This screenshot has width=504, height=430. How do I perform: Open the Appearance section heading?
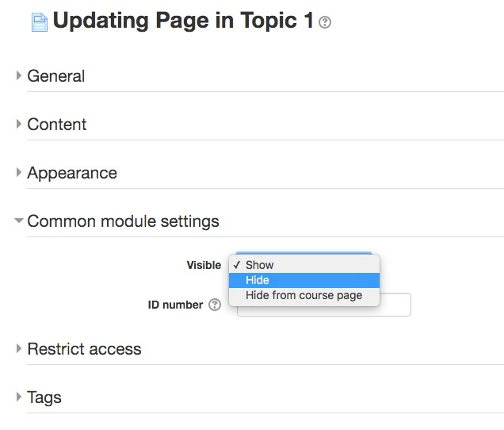point(72,173)
